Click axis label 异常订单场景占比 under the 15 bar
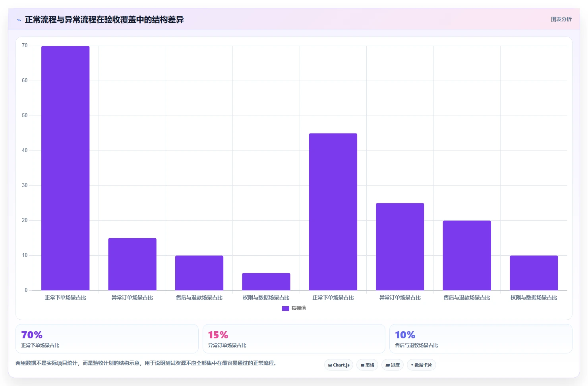 coord(132,297)
